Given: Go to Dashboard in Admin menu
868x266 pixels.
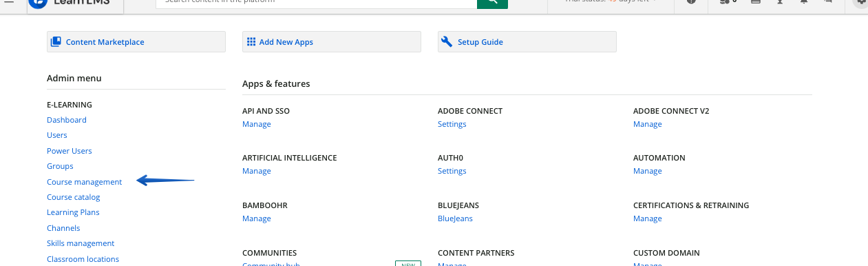Looking at the screenshot, I should point(67,120).
